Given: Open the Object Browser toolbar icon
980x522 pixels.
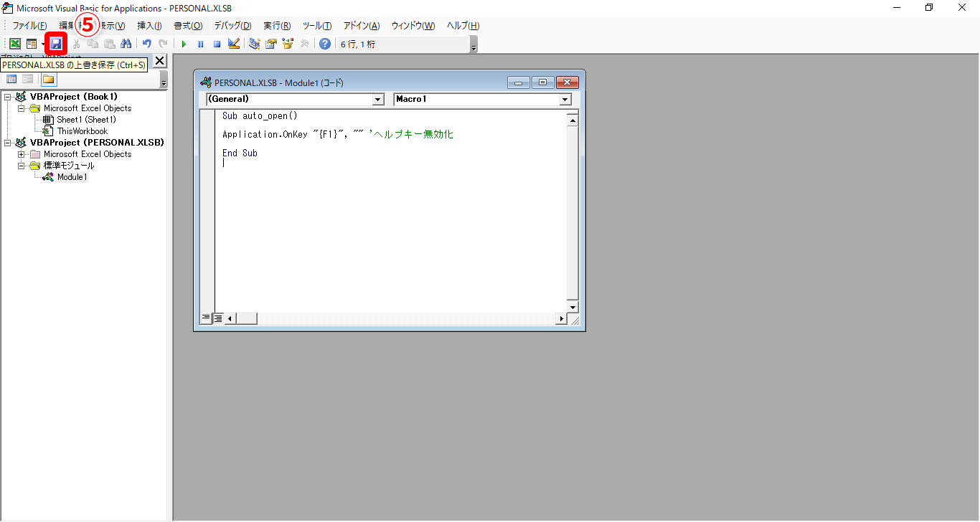Looking at the screenshot, I should pyautogui.click(x=288, y=44).
